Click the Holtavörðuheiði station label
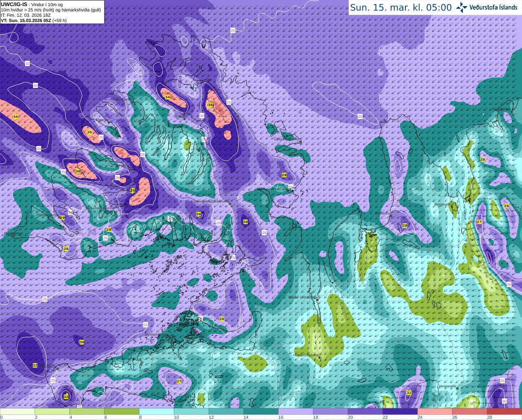This screenshot has height=420, width=522. (306, 355)
